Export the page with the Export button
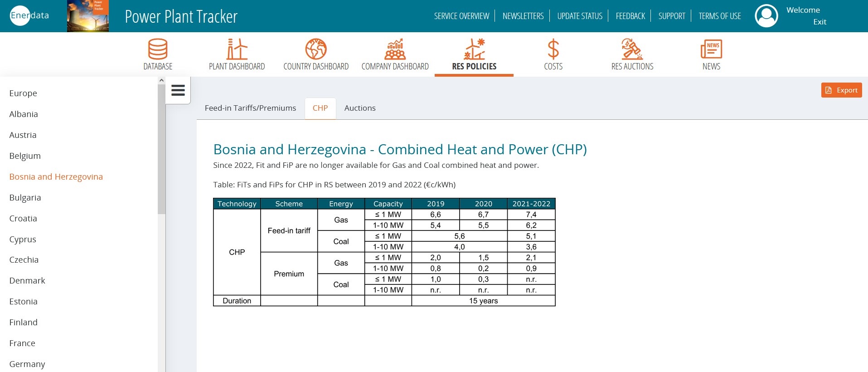This screenshot has width=868, height=372. (841, 90)
